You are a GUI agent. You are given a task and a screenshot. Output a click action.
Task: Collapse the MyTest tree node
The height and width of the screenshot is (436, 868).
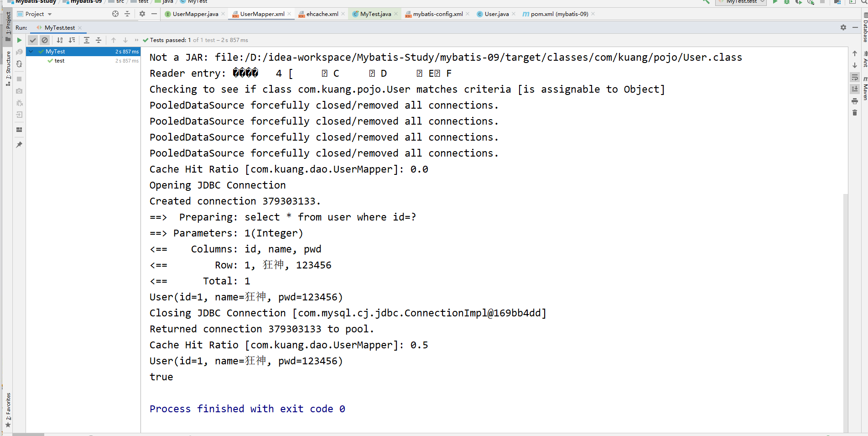point(31,52)
